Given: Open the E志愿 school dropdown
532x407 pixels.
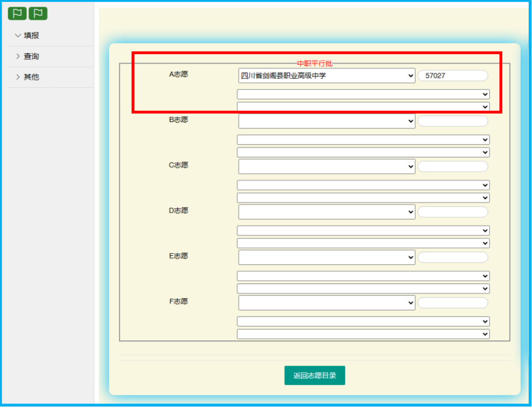Looking at the screenshot, I should click(327, 257).
